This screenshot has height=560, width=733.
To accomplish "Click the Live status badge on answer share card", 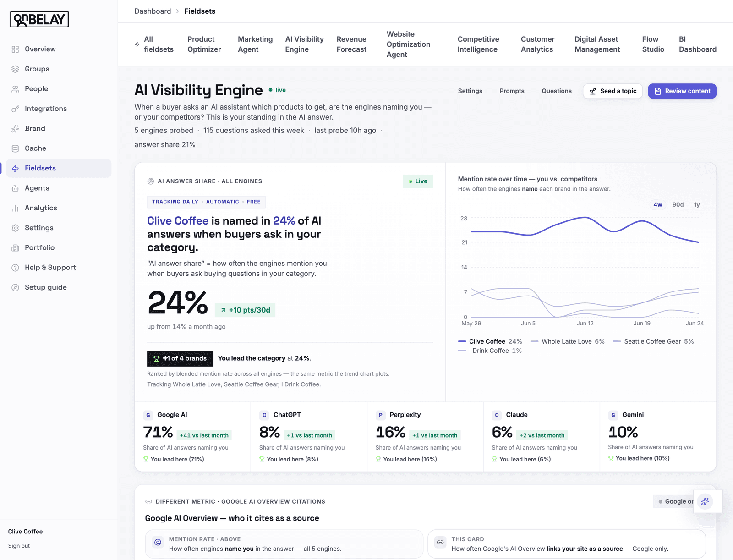I will [418, 181].
